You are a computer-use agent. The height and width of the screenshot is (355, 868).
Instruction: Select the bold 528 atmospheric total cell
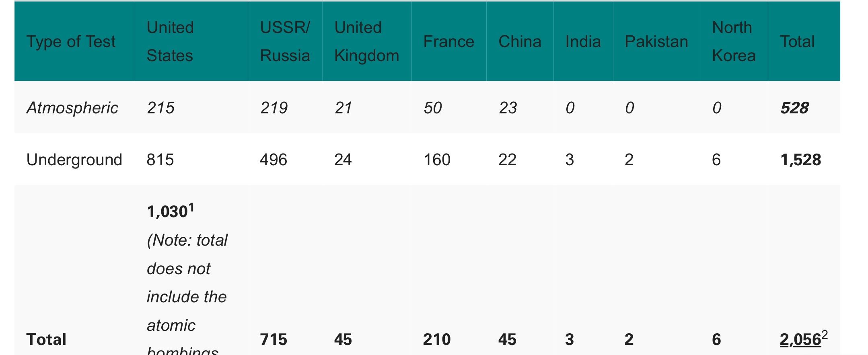point(794,108)
